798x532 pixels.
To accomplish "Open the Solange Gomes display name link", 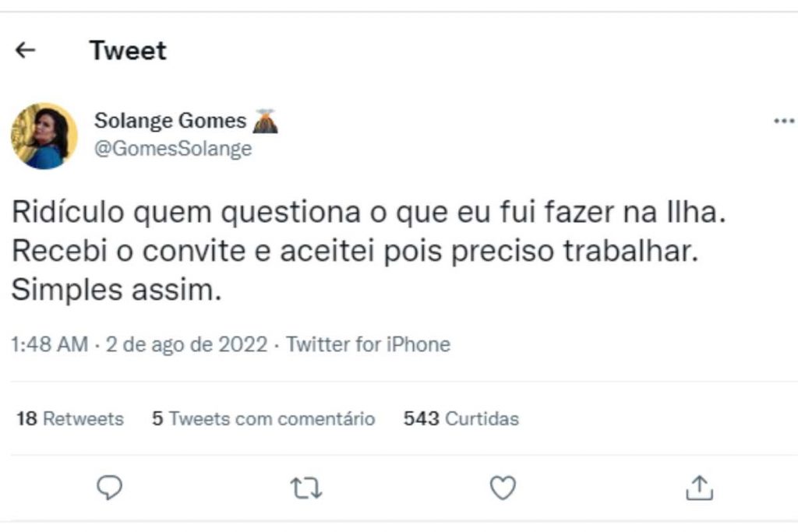I will coord(170,121).
